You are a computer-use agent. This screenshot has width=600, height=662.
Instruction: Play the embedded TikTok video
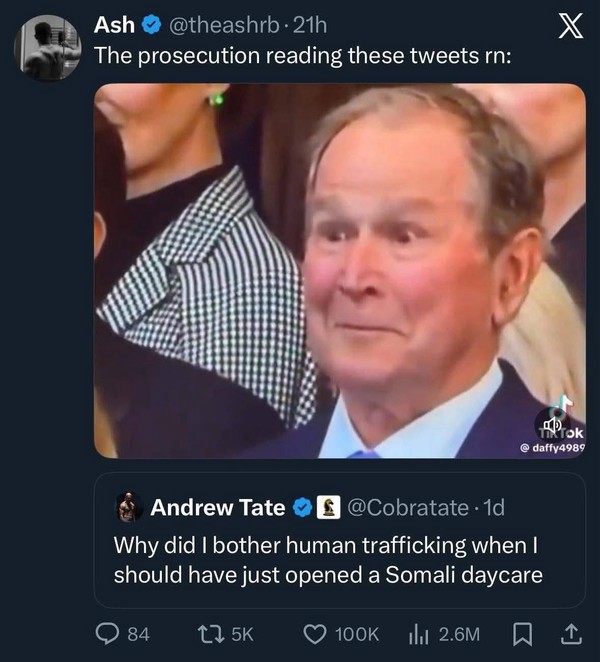click(x=340, y=270)
